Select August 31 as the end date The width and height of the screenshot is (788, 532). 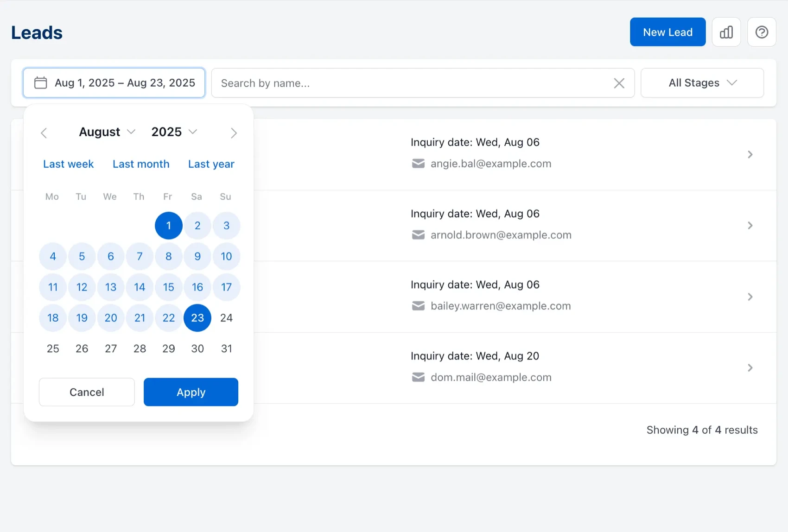click(x=226, y=348)
